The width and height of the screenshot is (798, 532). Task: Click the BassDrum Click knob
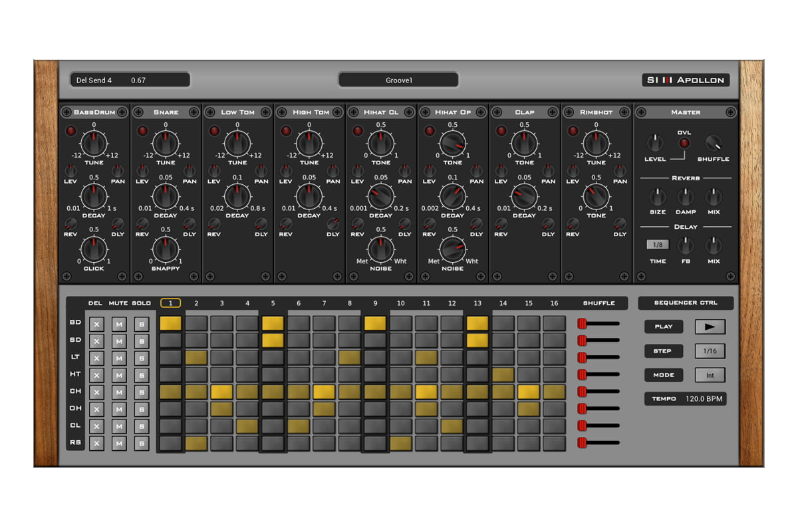tap(94, 249)
